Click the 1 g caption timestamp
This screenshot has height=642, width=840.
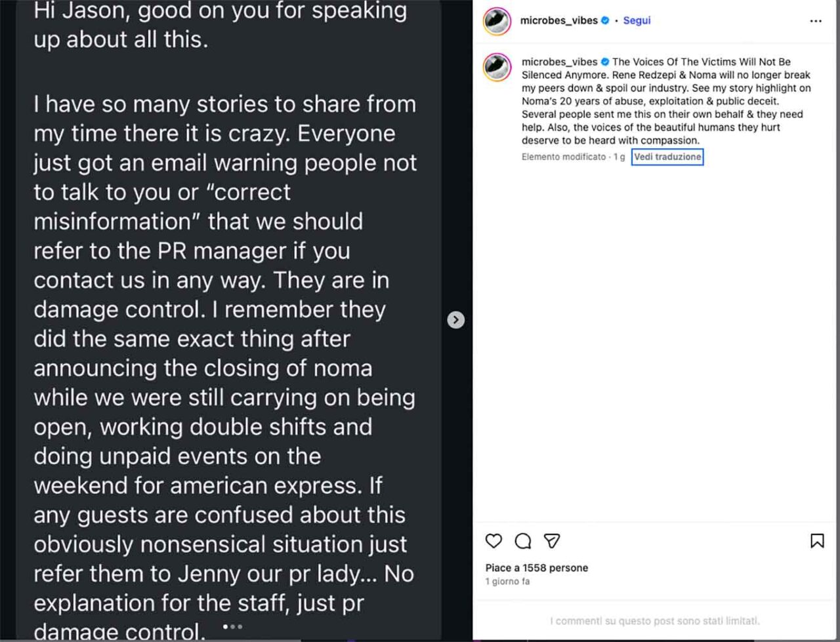tap(619, 157)
